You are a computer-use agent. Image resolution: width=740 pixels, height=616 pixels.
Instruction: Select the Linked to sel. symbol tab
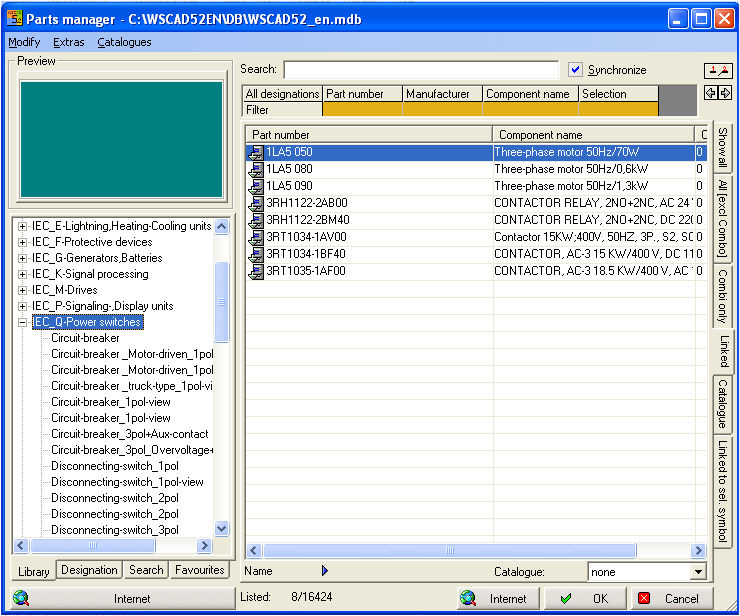(722, 491)
